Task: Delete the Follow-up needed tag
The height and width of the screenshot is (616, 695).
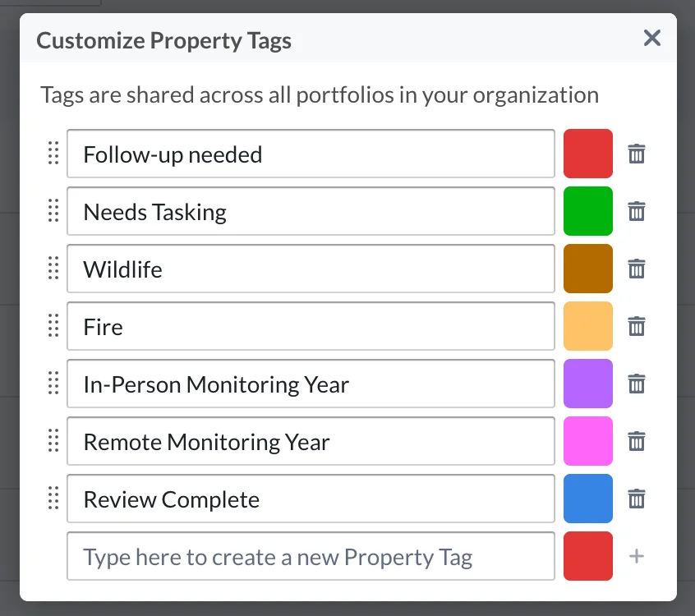Action: pos(637,154)
